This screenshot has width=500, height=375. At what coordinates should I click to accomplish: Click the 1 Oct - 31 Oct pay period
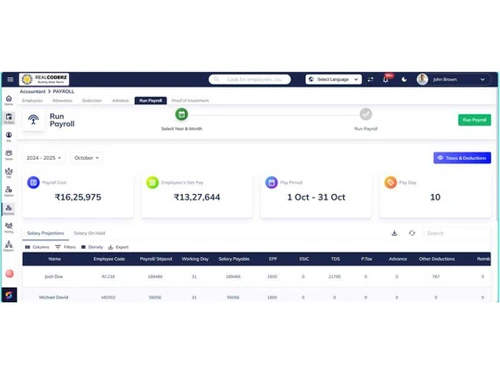[316, 197]
